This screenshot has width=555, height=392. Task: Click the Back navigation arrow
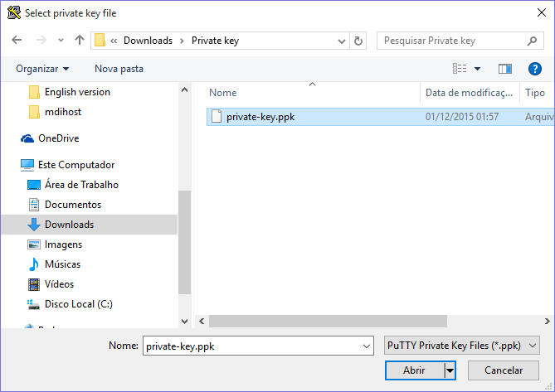point(17,41)
